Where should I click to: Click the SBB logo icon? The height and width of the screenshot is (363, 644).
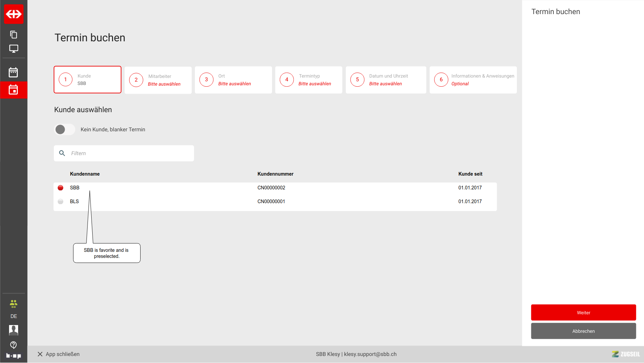(x=14, y=14)
